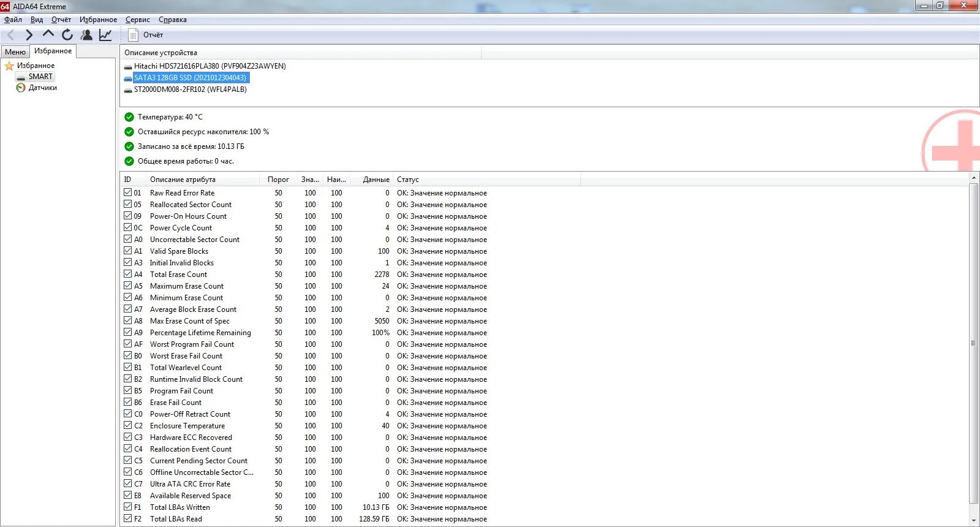The width and height of the screenshot is (980, 527).
Task: Go up one level with Up arrow
Action: tap(48, 34)
